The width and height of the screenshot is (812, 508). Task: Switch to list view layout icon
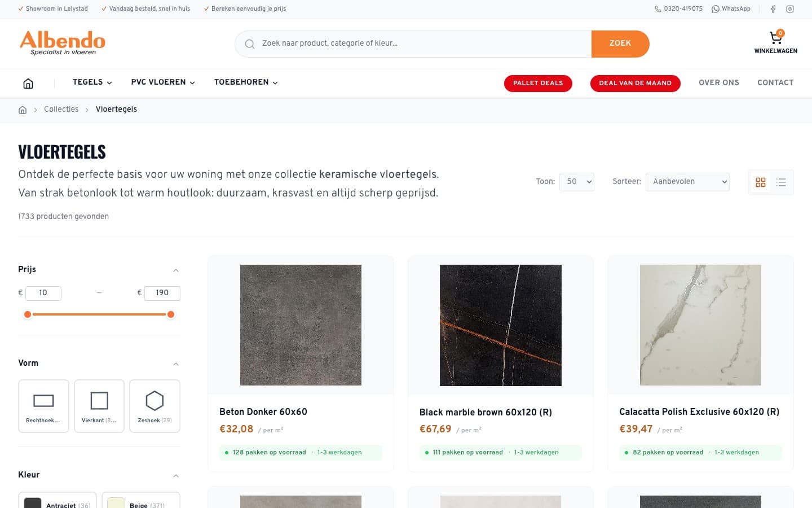tap(781, 182)
